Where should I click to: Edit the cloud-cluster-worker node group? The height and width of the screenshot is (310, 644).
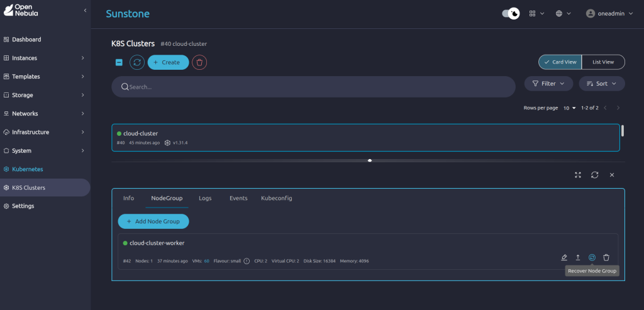564,257
